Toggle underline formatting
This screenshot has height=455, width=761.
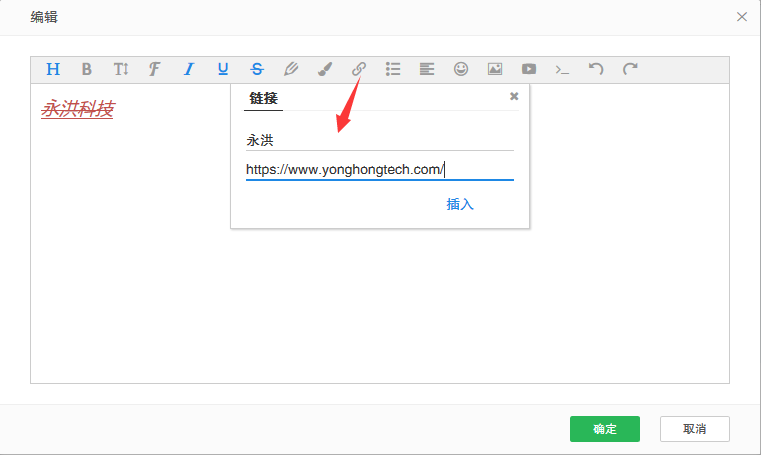tap(223, 69)
